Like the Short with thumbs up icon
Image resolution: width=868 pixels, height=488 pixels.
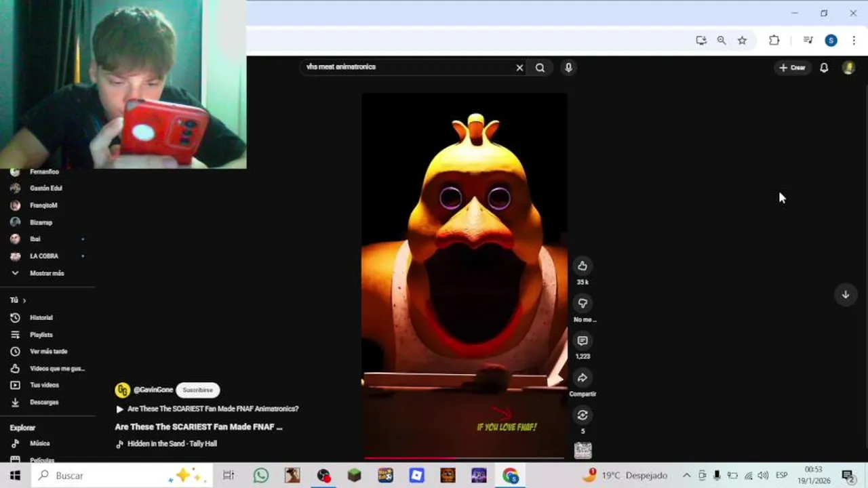coord(582,266)
